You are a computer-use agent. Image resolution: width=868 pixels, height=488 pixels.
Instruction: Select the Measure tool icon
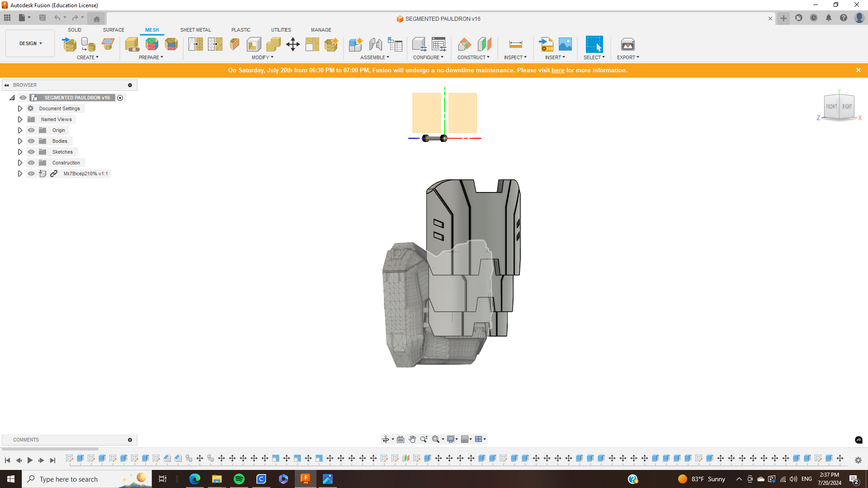(515, 44)
